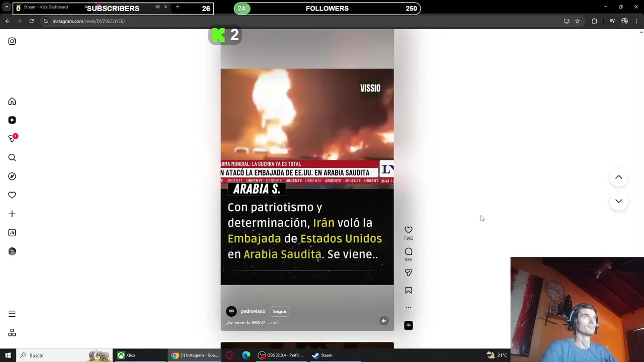644x362 pixels.
Task: Open the Explore compass icon
Action: tap(12, 176)
